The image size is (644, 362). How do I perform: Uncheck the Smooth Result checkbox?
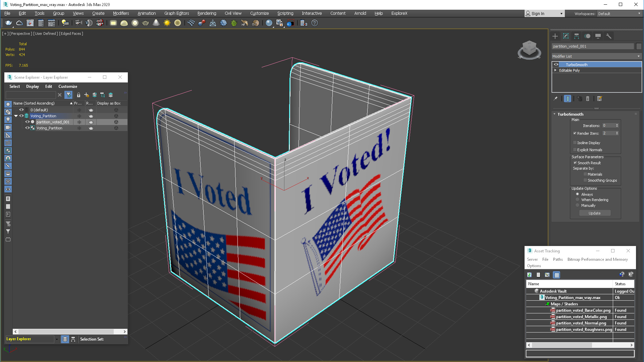(x=575, y=163)
